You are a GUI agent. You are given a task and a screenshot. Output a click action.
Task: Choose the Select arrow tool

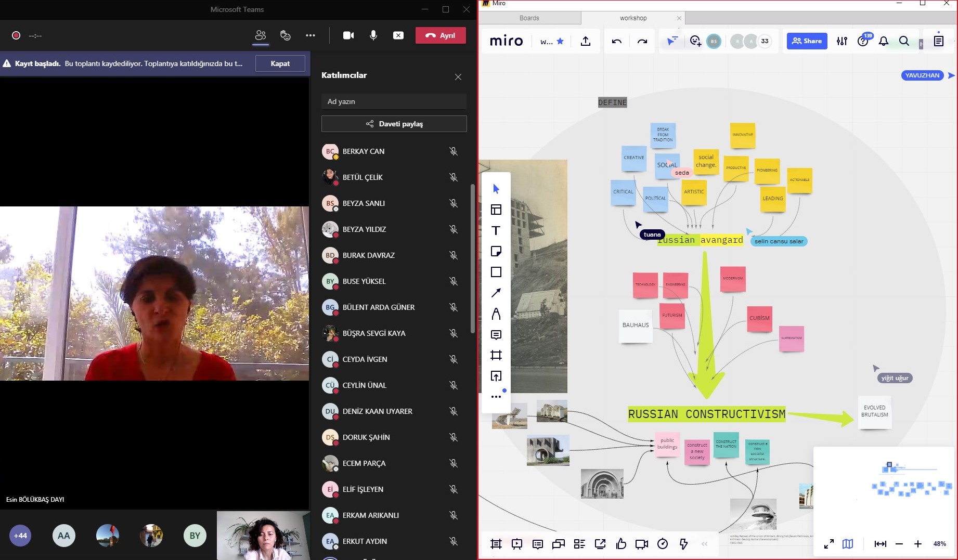pos(496,189)
